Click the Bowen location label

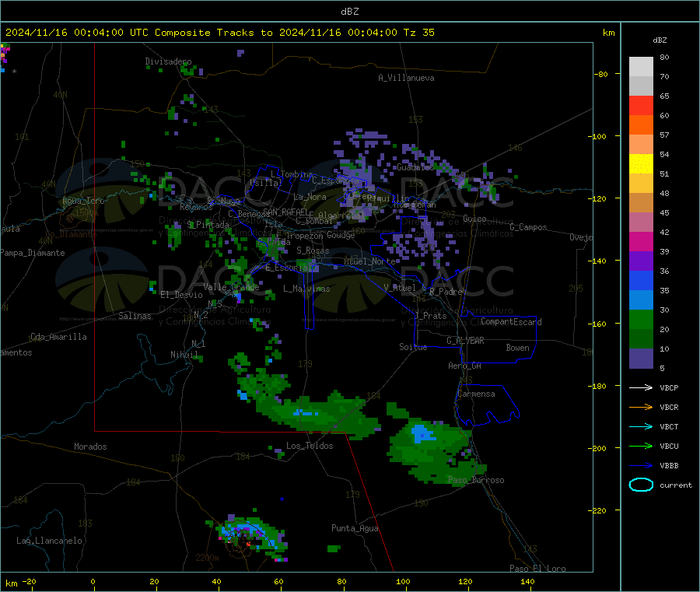(x=517, y=348)
